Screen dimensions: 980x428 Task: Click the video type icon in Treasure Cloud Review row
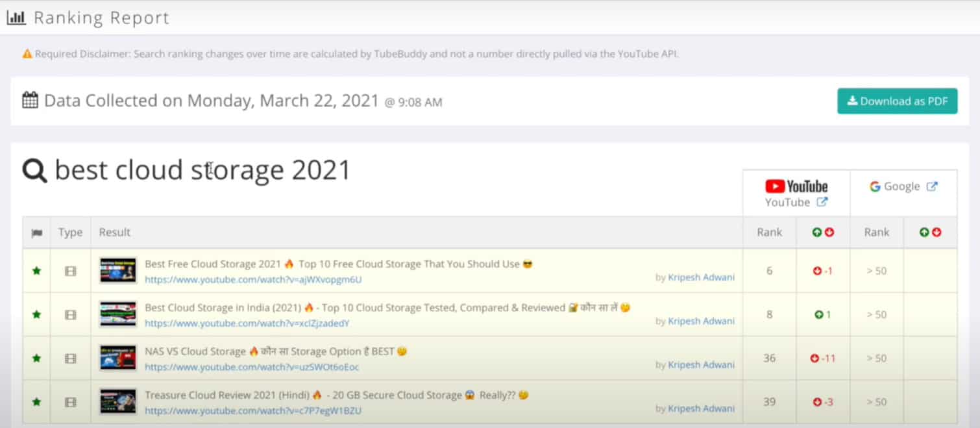71,402
